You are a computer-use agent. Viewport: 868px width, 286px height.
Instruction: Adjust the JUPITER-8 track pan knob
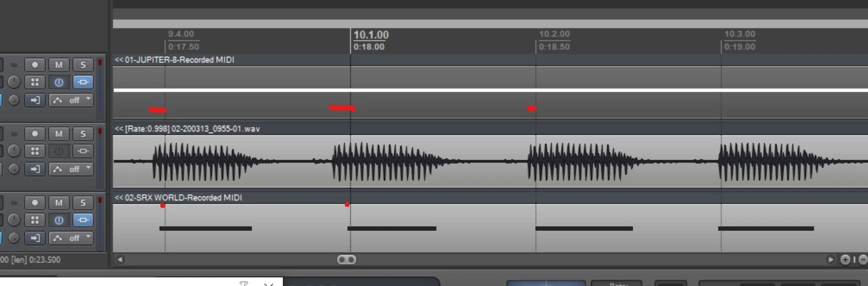[14, 82]
